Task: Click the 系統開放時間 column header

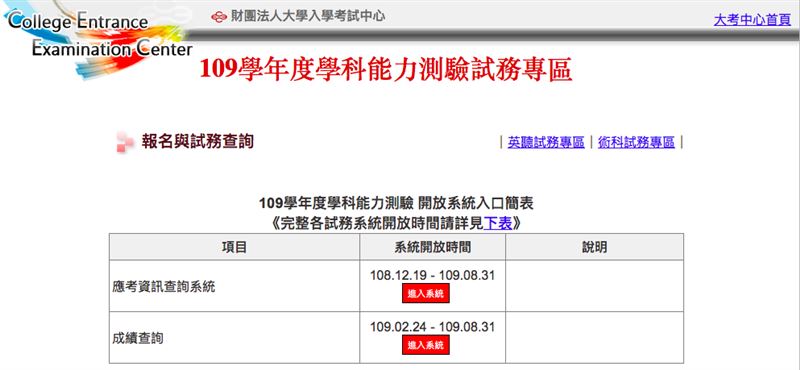Action: pos(432,247)
